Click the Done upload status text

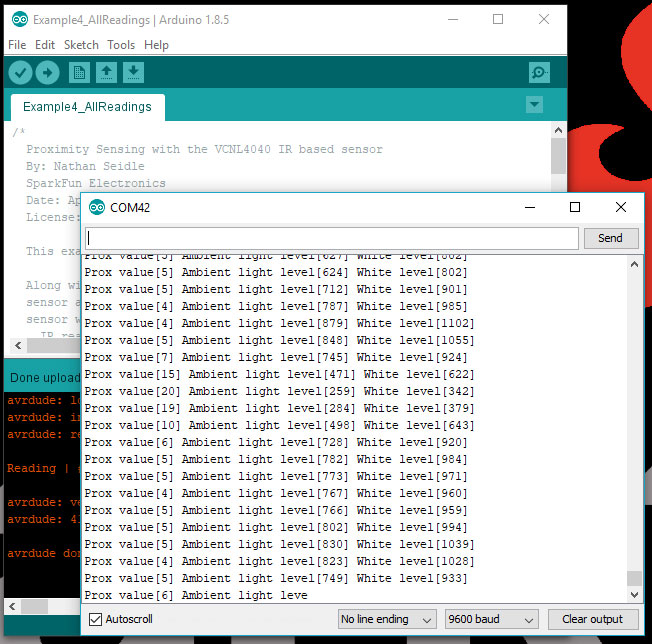(x=44, y=378)
